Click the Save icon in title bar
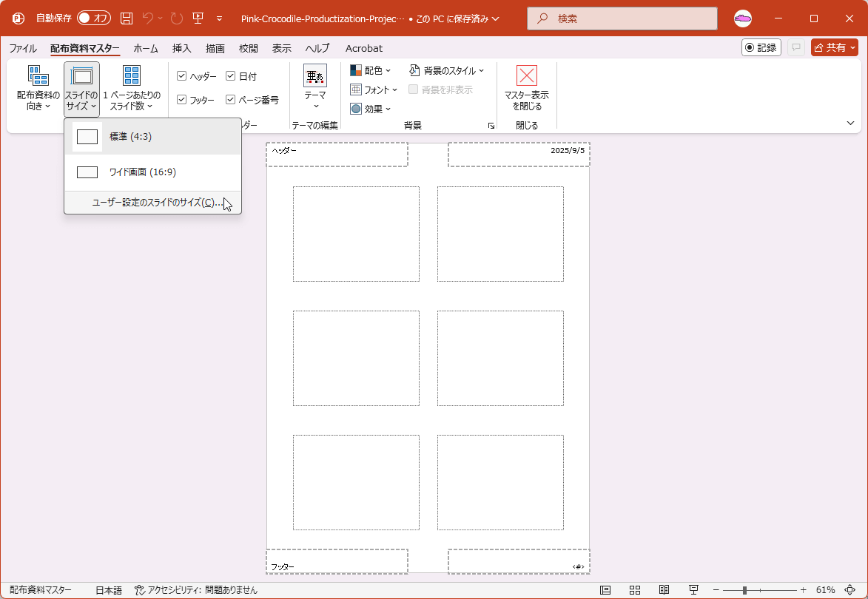The height and width of the screenshot is (599, 868). click(127, 18)
